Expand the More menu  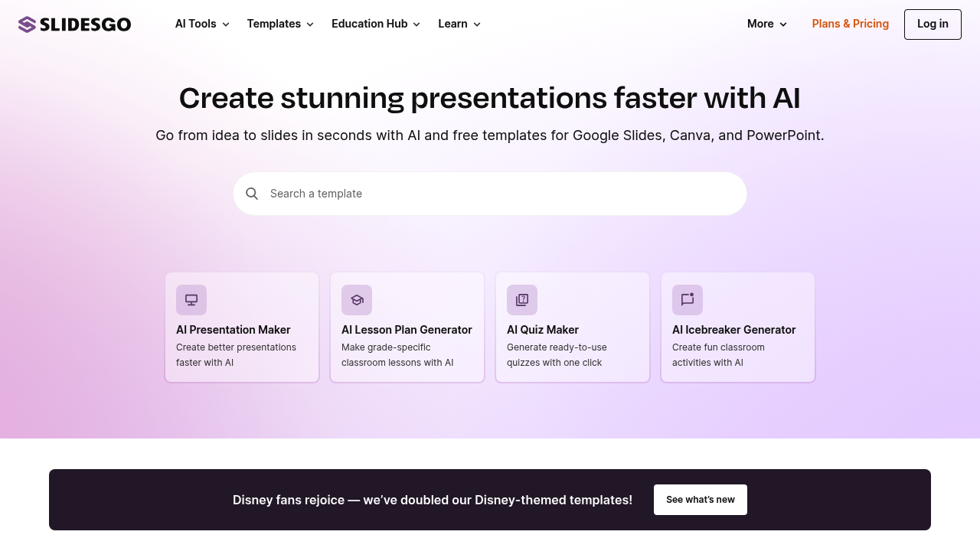tap(767, 24)
